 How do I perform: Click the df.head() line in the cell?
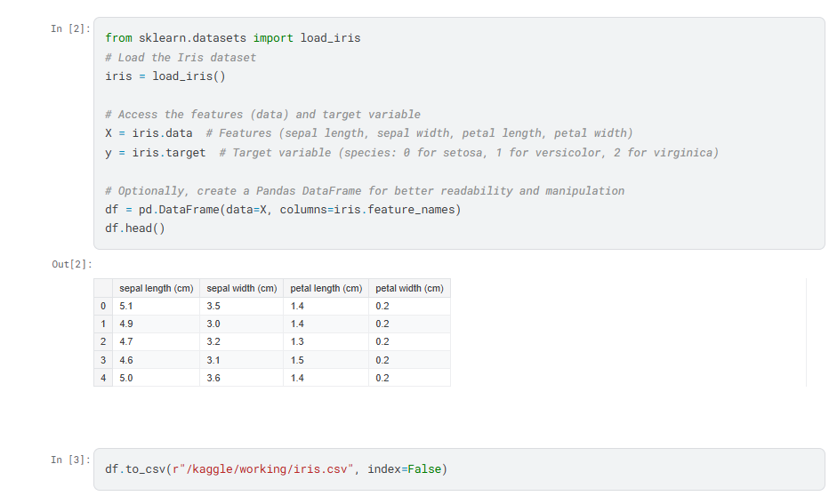pos(134,228)
